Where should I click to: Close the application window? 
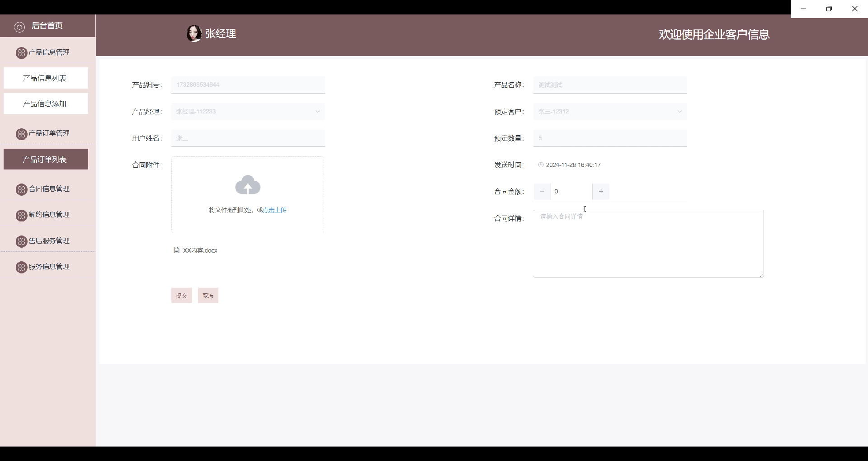click(x=855, y=9)
